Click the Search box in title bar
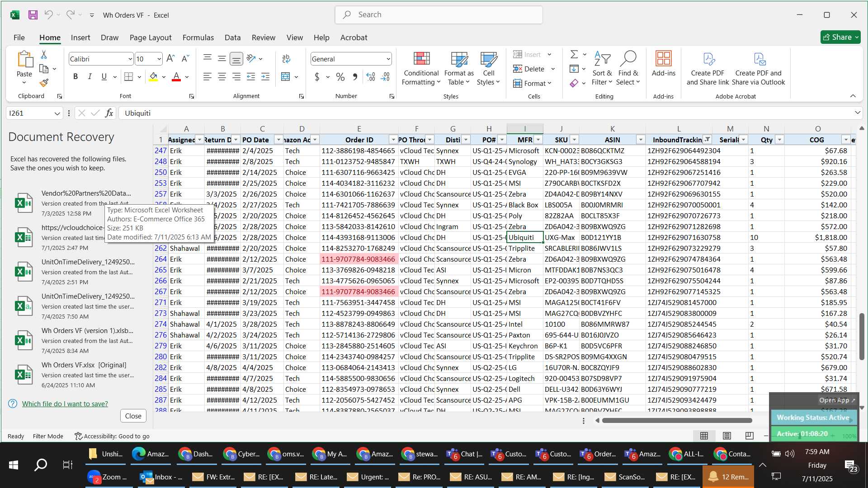Screen dimensions: 868x488 coord(439,15)
